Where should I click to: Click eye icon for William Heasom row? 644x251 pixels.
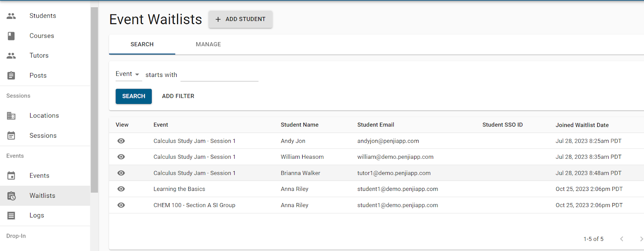click(x=121, y=157)
